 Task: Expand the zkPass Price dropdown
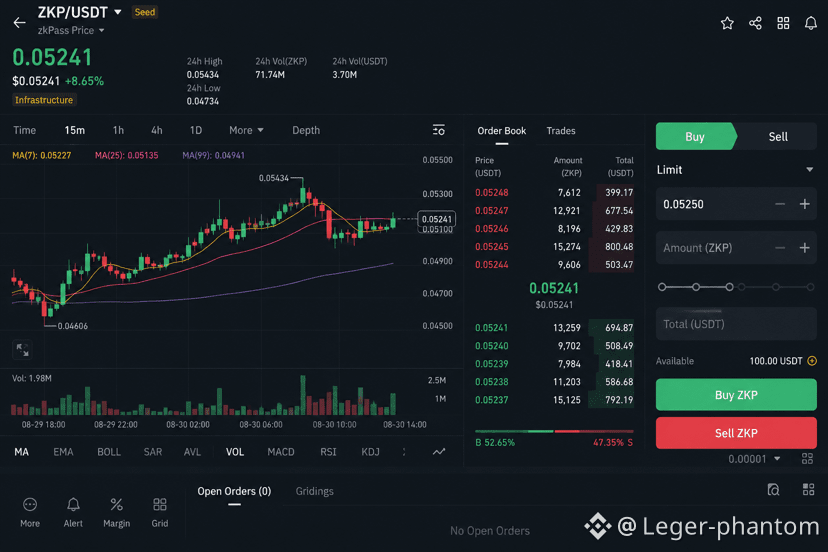pos(71,30)
